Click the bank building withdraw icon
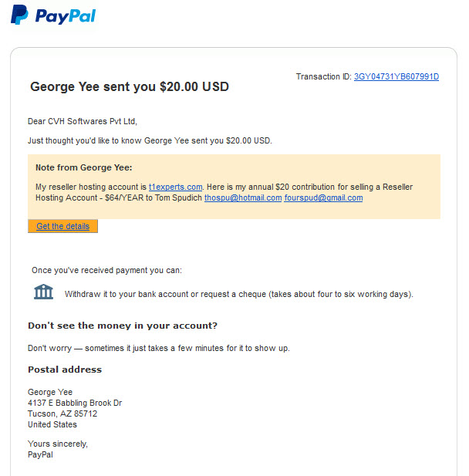 pyautogui.click(x=43, y=292)
